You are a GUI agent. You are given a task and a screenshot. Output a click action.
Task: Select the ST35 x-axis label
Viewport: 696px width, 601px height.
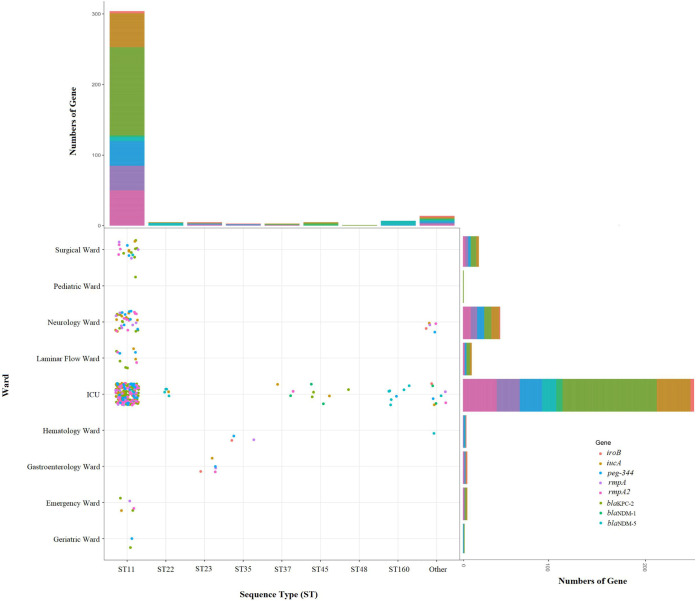(x=243, y=569)
